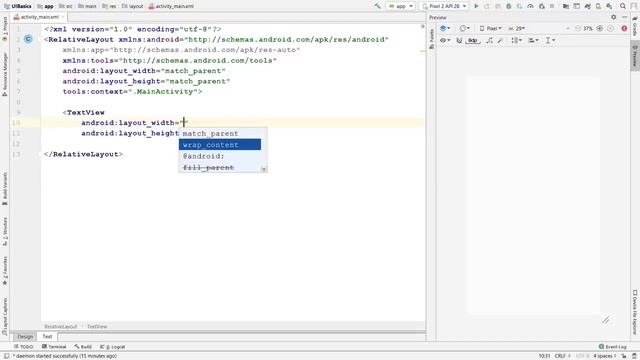Screen dimensions: 640x360
Task: Open the AVD Manager phone icon
Action: coord(598,6)
